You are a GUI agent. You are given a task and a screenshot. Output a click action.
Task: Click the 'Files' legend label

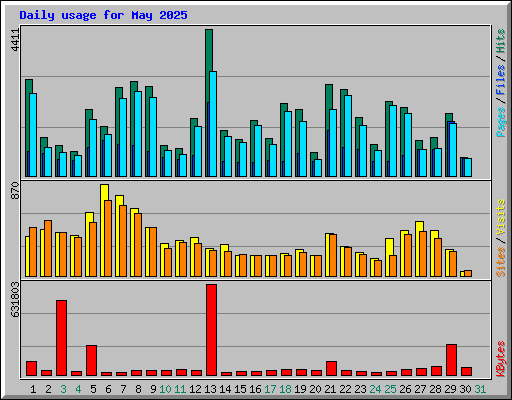[501, 80]
